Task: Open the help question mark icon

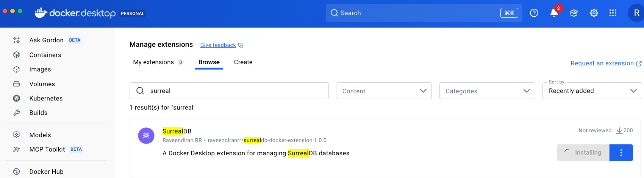Action: point(534,13)
